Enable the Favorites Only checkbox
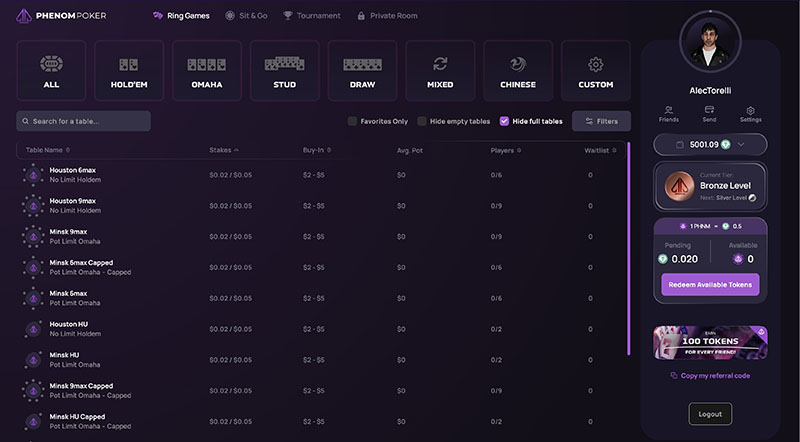800x442 pixels. pos(352,121)
